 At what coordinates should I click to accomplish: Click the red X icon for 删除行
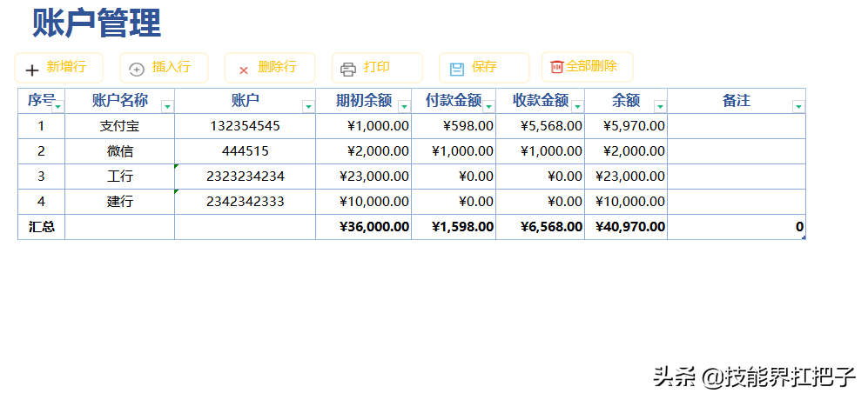pyautogui.click(x=244, y=70)
